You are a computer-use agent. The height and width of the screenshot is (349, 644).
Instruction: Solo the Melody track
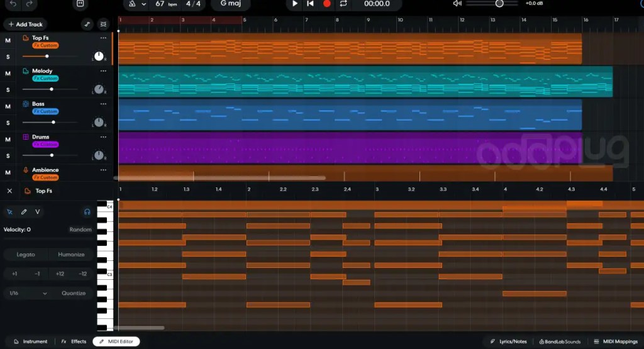(8, 90)
